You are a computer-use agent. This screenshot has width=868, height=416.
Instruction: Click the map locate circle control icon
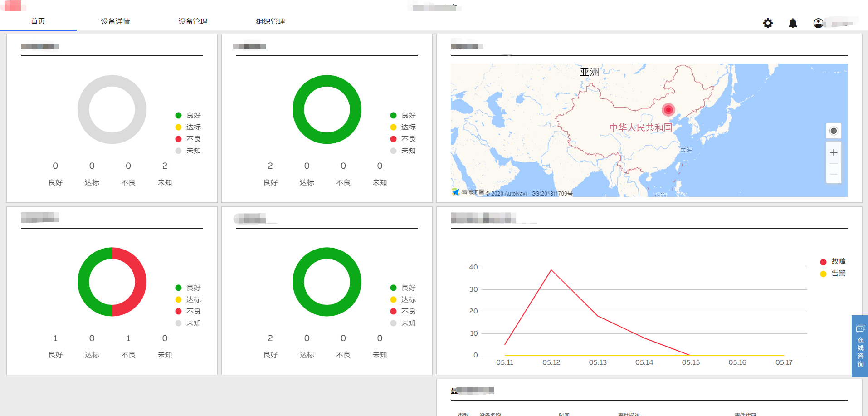(x=833, y=131)
